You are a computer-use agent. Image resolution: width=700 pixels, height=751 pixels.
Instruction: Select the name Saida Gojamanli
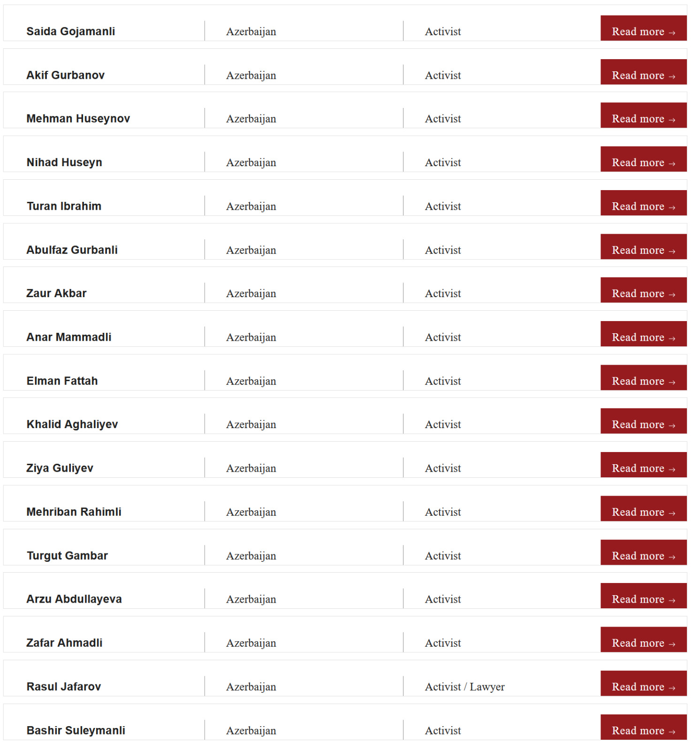[71, 31]
